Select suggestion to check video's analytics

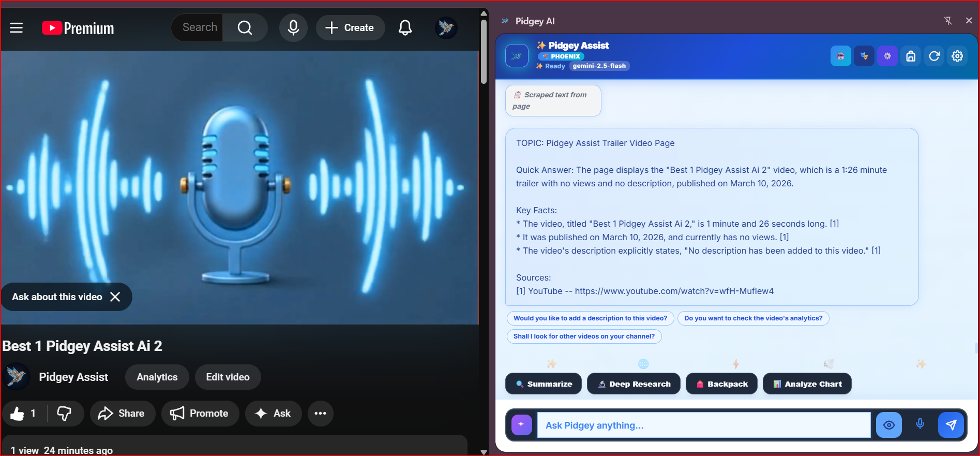point(753,318)
